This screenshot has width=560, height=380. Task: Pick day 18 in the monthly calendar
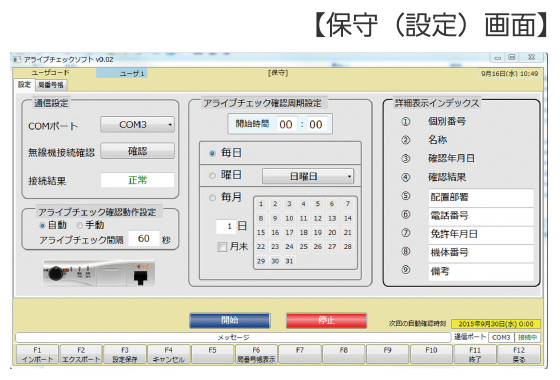tap(304, 232)
